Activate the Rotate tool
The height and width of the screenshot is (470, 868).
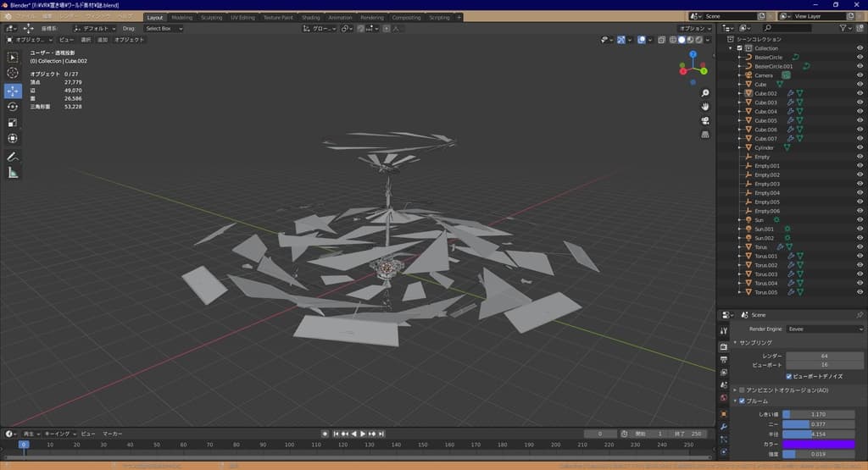(13, 107)
